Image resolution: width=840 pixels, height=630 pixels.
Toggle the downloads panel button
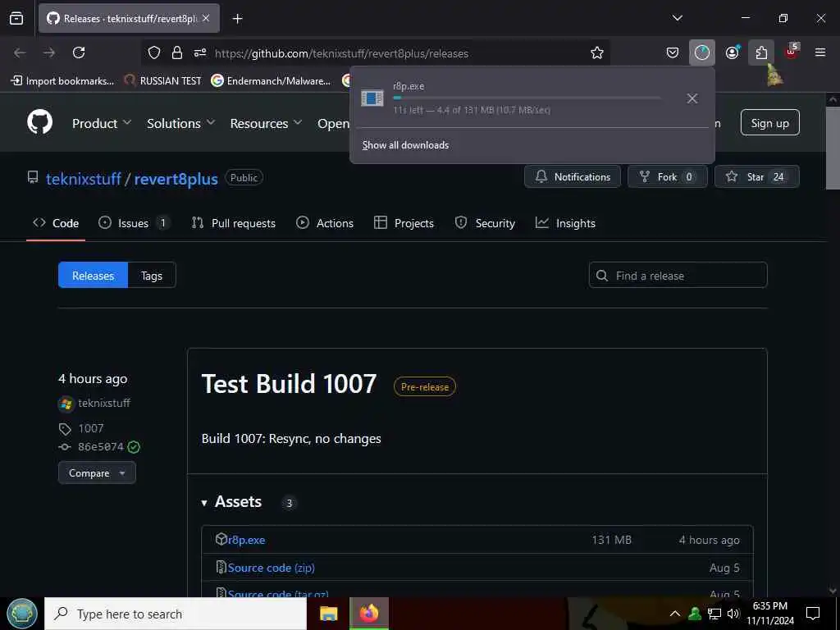pyautogui.click(x=702, y=52)
